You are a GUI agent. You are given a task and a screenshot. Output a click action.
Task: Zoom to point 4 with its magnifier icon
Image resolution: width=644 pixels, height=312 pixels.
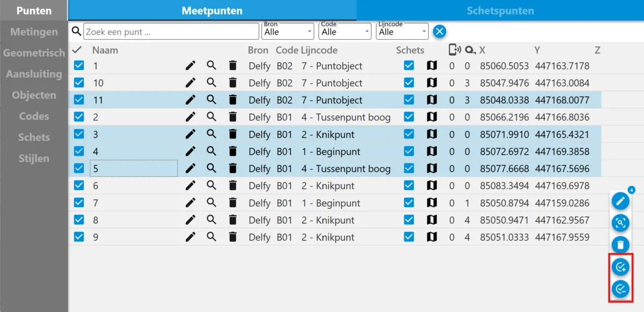point(211,151)
